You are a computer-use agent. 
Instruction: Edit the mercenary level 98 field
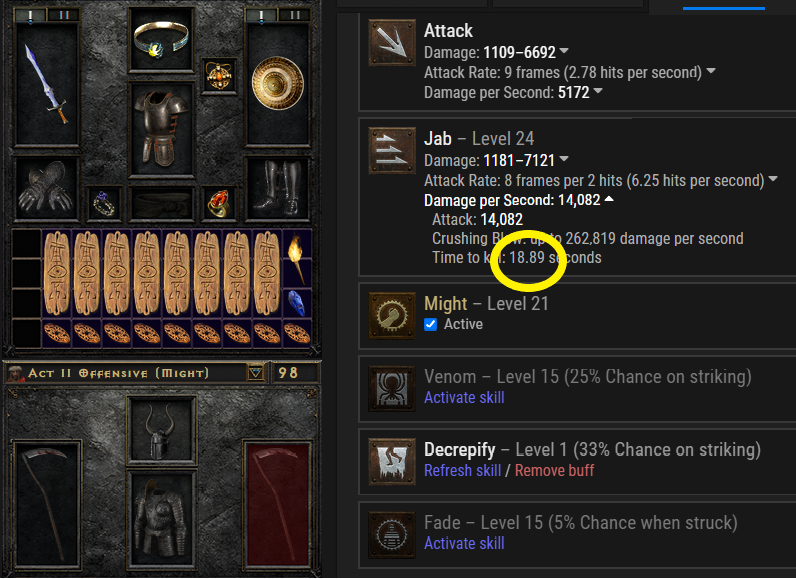294,373
